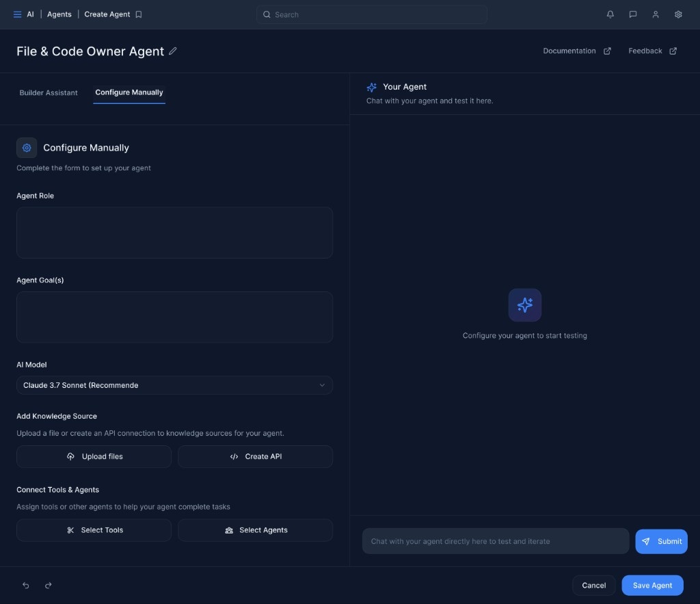
Task: Click the user profile icon
Action: point(655,14)
